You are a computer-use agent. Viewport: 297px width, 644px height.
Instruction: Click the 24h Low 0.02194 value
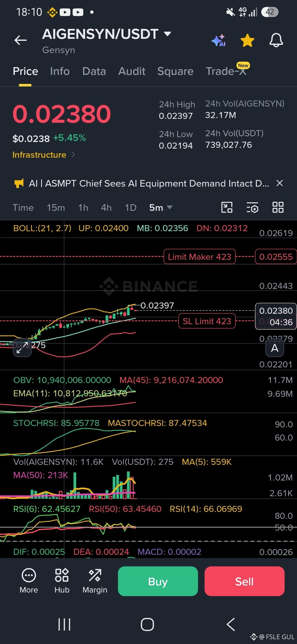point(176,146)
